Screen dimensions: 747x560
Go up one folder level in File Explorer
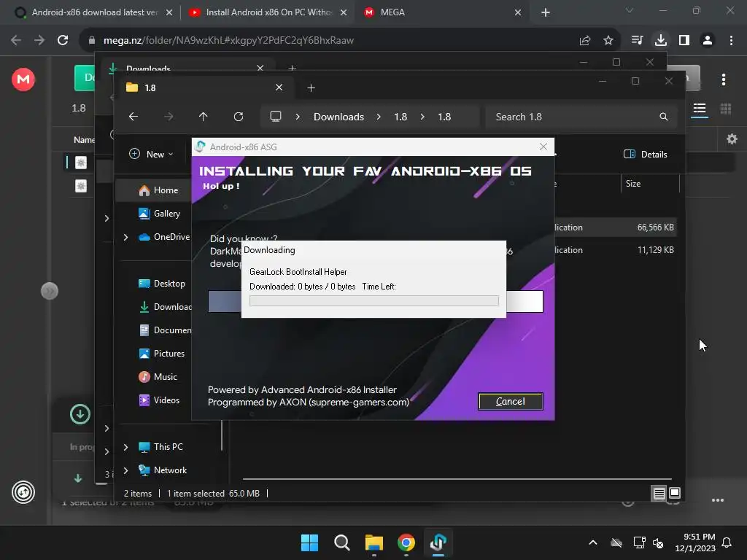pyautogui.click(x=204, y=117)
